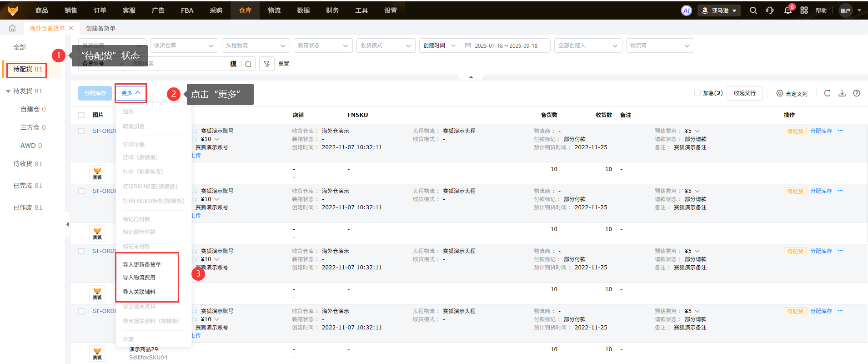Click the 账户 avatar
868x364 pixels.
(x=845, y=10)
